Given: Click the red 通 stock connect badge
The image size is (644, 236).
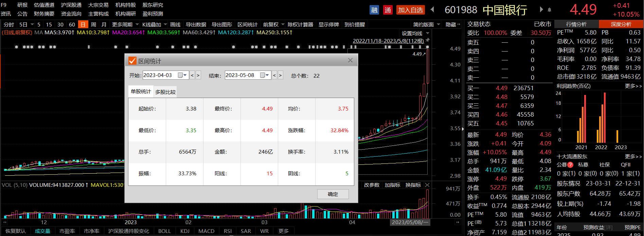Looking at the screenshot, I should [x=388, y=10].
